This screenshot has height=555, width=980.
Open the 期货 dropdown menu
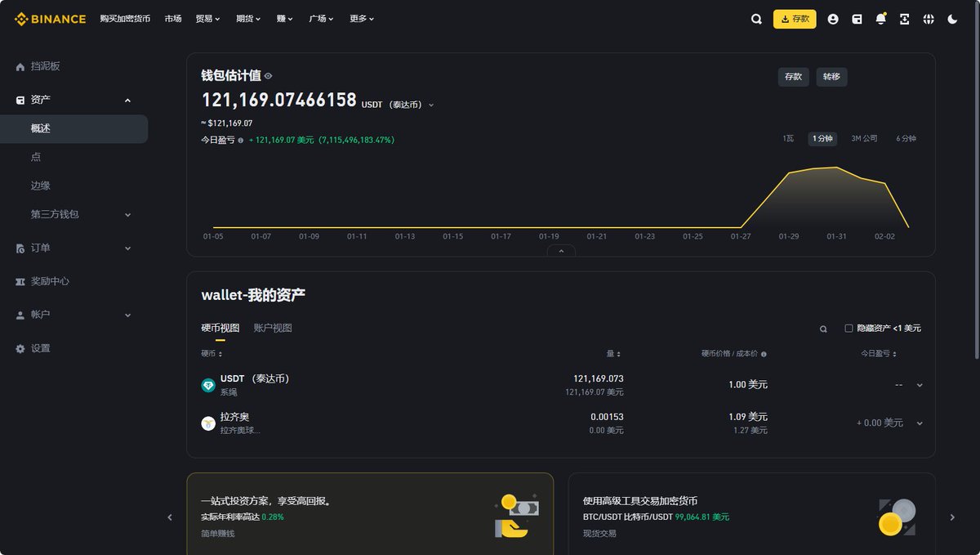248,19
